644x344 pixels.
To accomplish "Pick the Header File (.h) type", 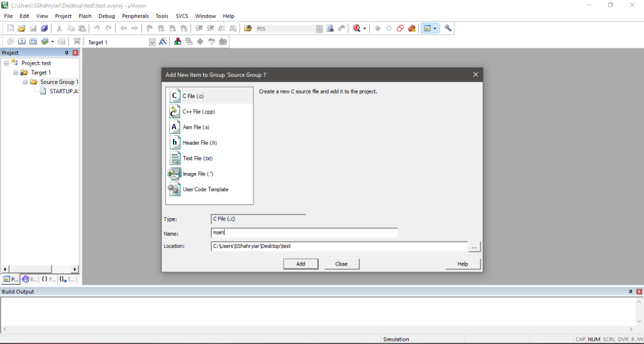I will pos(199,143).
